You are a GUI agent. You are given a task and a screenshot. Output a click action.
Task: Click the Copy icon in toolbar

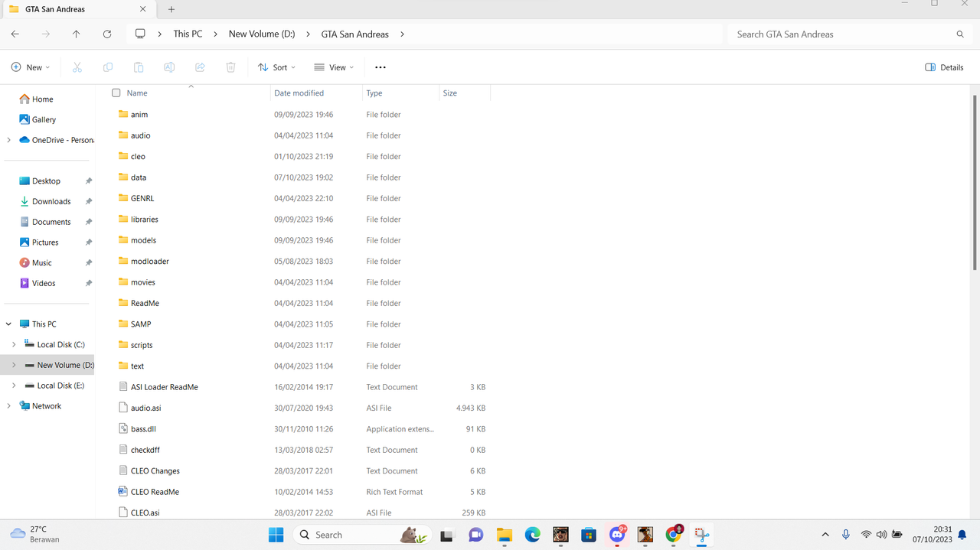(x=108, y=67)
